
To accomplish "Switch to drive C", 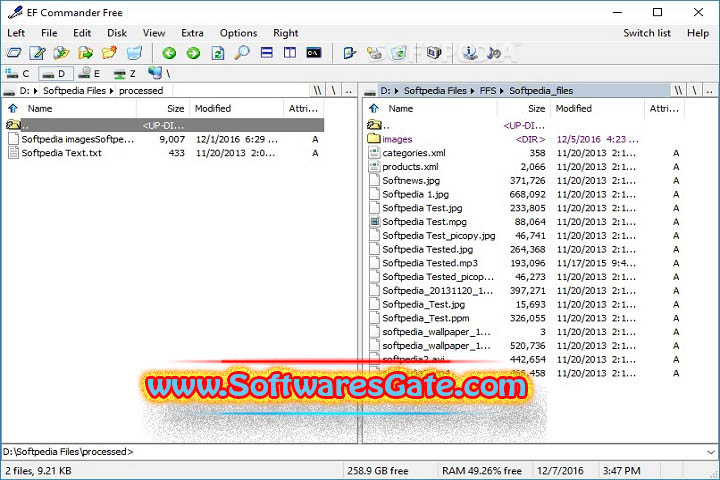I will (x=17, y=73).
